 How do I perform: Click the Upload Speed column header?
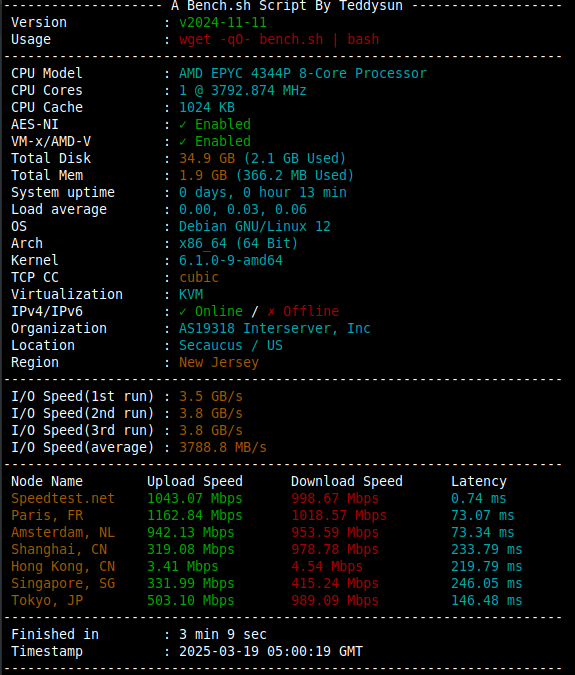click(195, 481)
